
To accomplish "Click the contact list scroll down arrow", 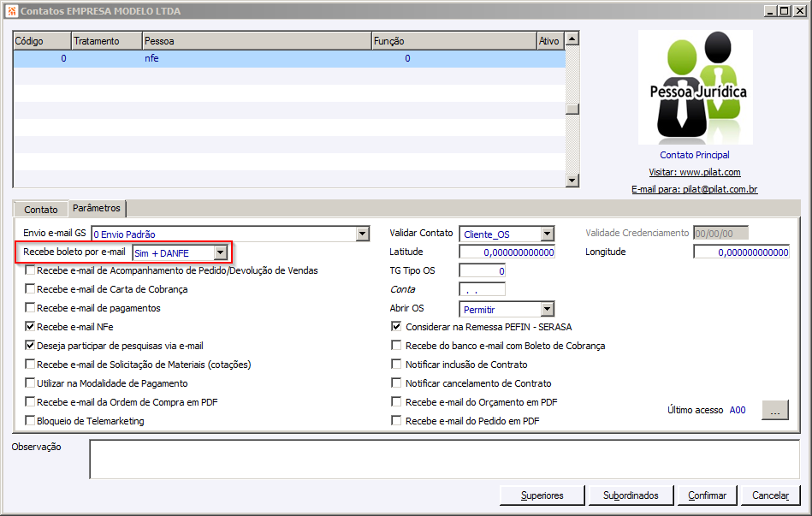I will pos(572,181).
